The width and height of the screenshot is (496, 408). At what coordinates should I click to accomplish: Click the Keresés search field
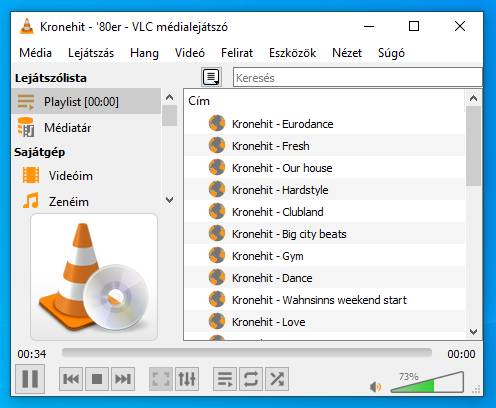click(x=357, y=78)
